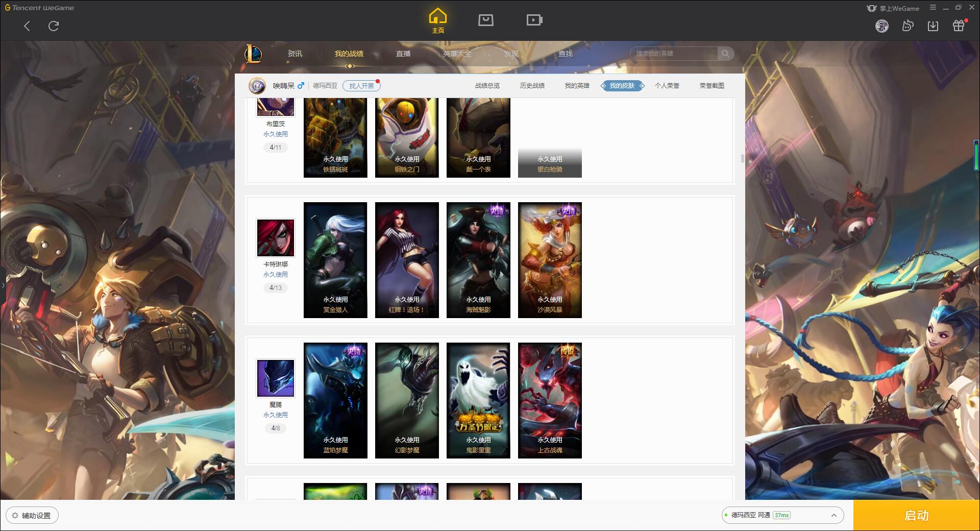This screenshot has height=531, width=980.
Task: Open the store bag icon
Action: point(485,20)
